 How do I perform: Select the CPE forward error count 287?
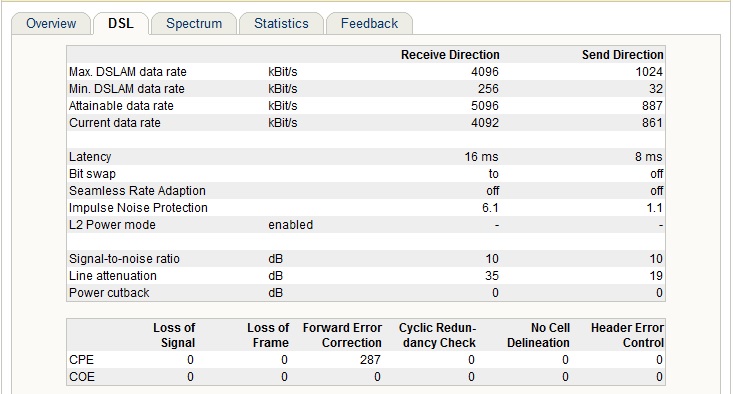(370, 360)
